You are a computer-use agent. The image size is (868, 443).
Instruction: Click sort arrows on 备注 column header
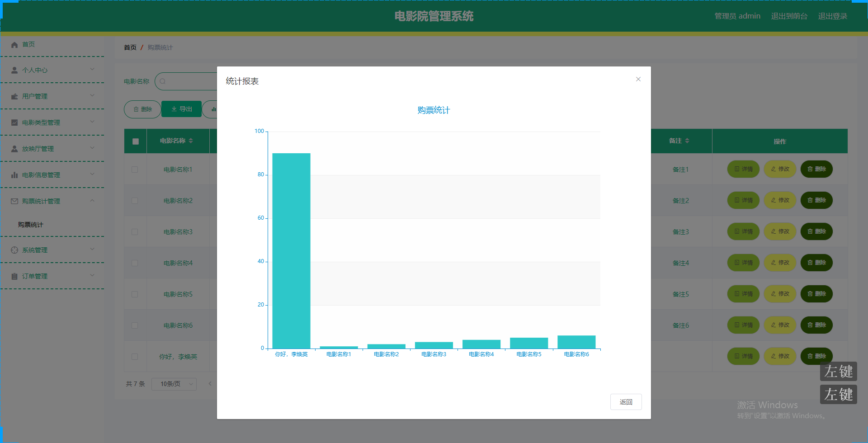(687, 141)
